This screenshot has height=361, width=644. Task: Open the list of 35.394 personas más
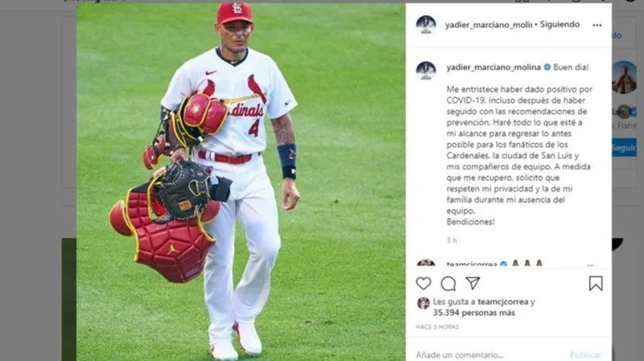point(474,313)
